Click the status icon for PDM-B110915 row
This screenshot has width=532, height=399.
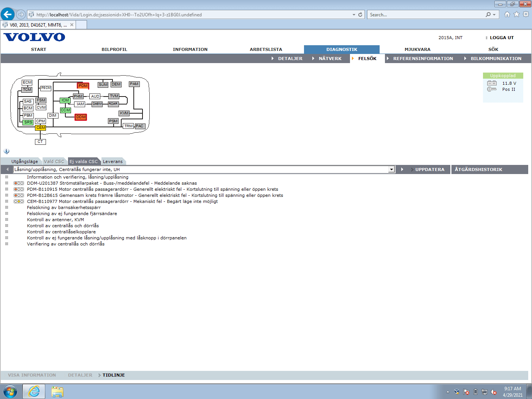click(19, 189)
